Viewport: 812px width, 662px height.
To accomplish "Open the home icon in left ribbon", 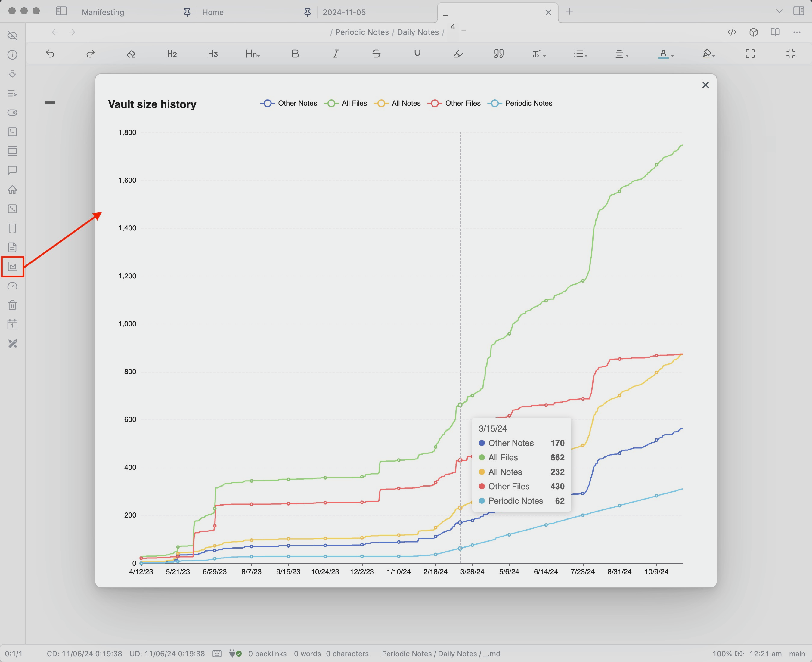I will 12,190.
